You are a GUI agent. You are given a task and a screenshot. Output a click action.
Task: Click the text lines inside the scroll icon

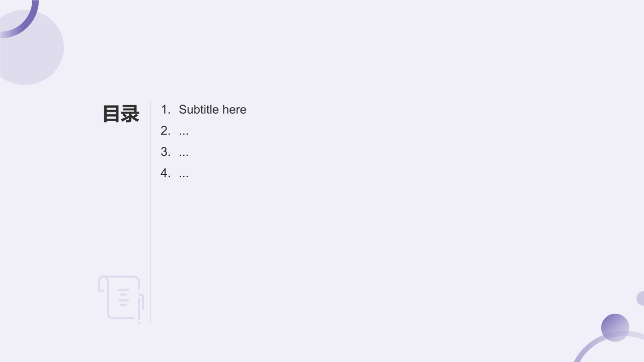tap(123, 297)
